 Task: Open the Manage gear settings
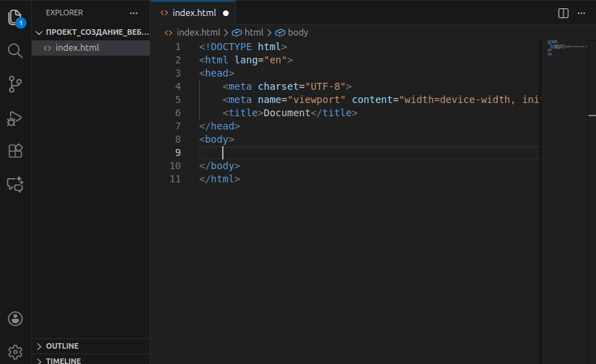point(15,351)
